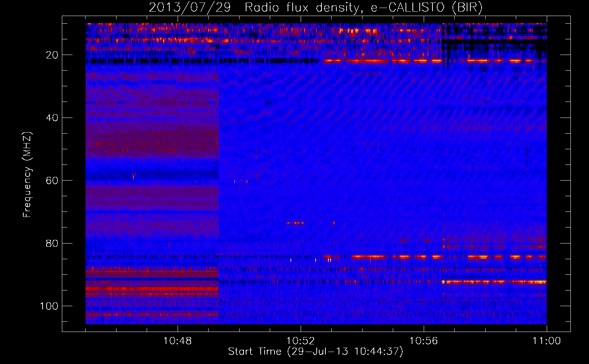Click the '10:48' time tick label
The image size is (589, 364).
(178, 341)
